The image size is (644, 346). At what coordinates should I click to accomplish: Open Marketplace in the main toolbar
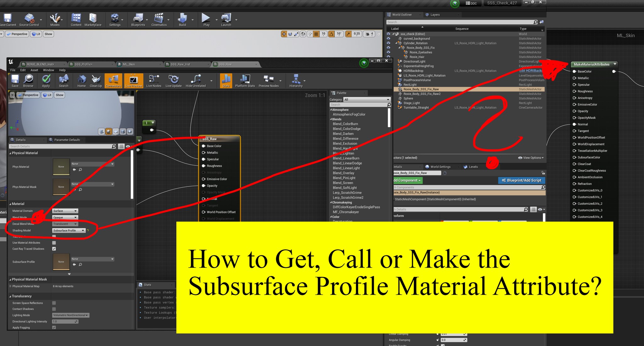click(x=93, y=20)
